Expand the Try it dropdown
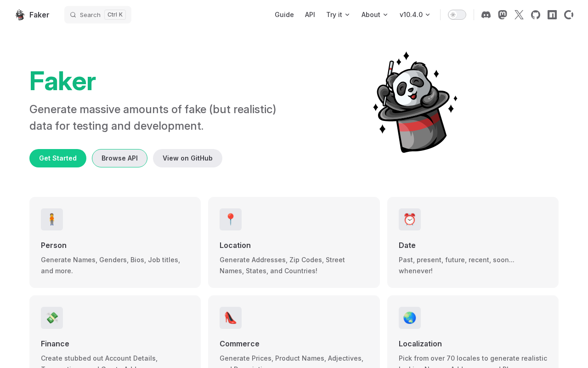Viewport: 588px width, 368px height. coord(338,15)
